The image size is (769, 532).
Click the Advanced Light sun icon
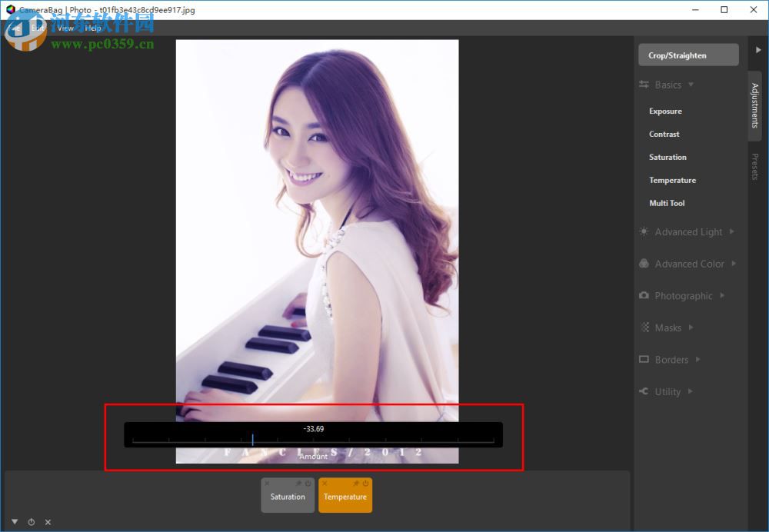coord(644,231)
